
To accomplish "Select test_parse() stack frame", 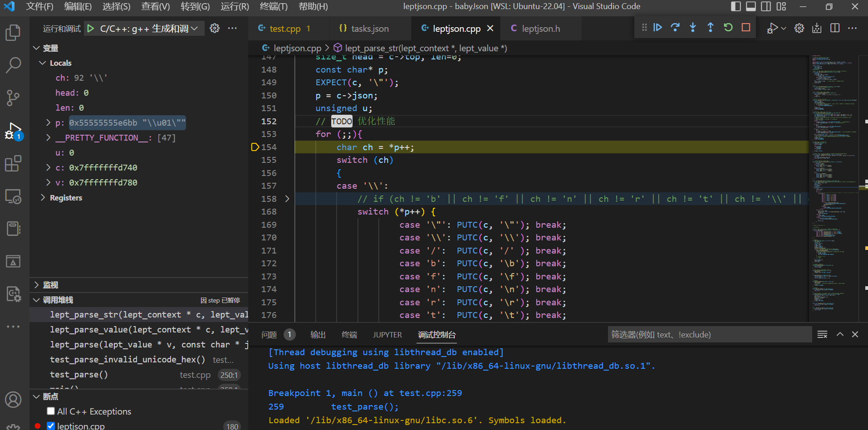I will pos(139,375).
